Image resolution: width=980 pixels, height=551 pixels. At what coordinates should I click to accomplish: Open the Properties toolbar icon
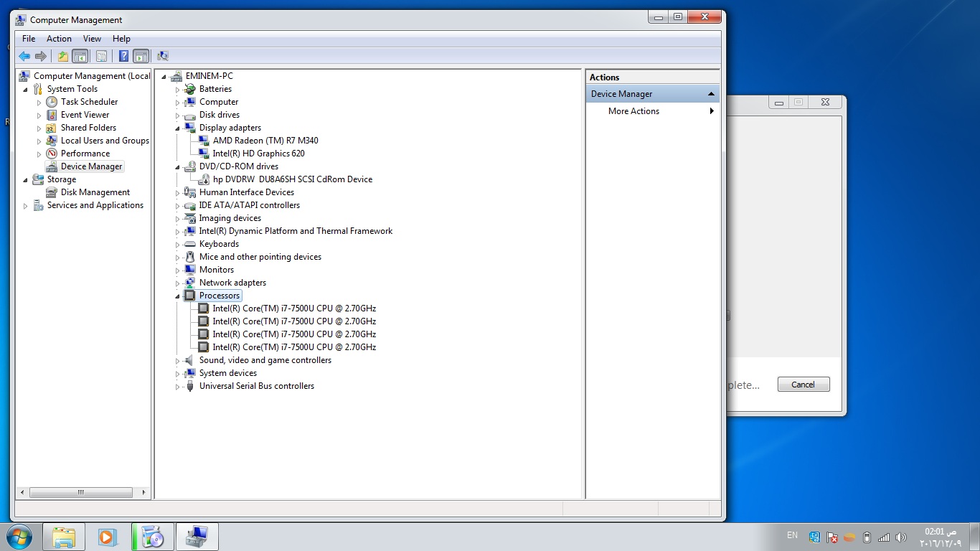pyautogui.click(x=101, y=56)
